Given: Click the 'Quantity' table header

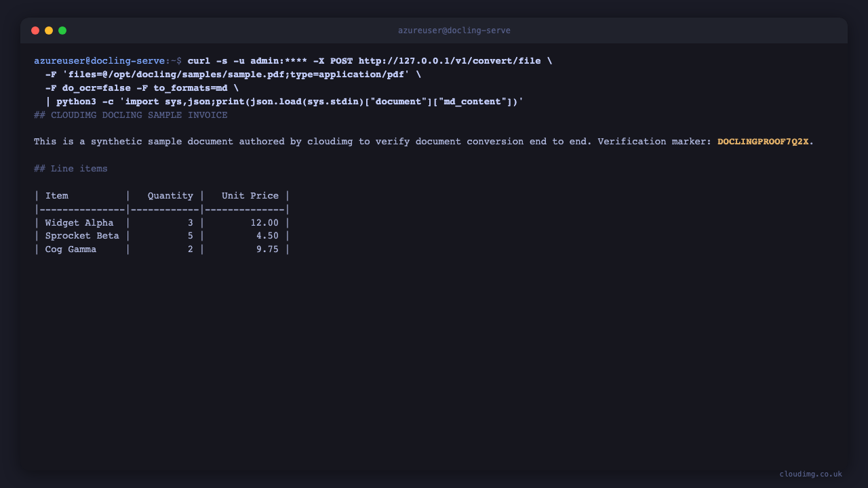Looking at the screenshot, I should tap(170, 196).
